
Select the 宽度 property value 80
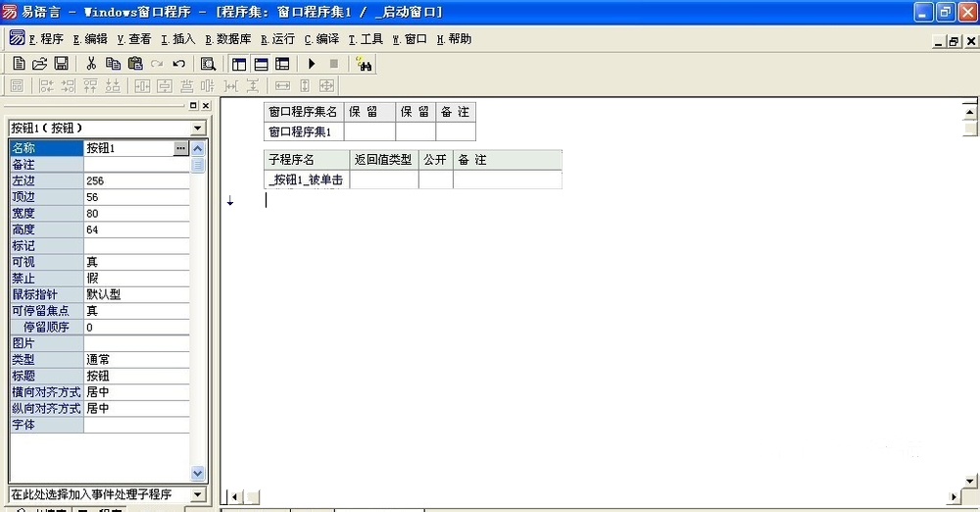coord(136,213)
